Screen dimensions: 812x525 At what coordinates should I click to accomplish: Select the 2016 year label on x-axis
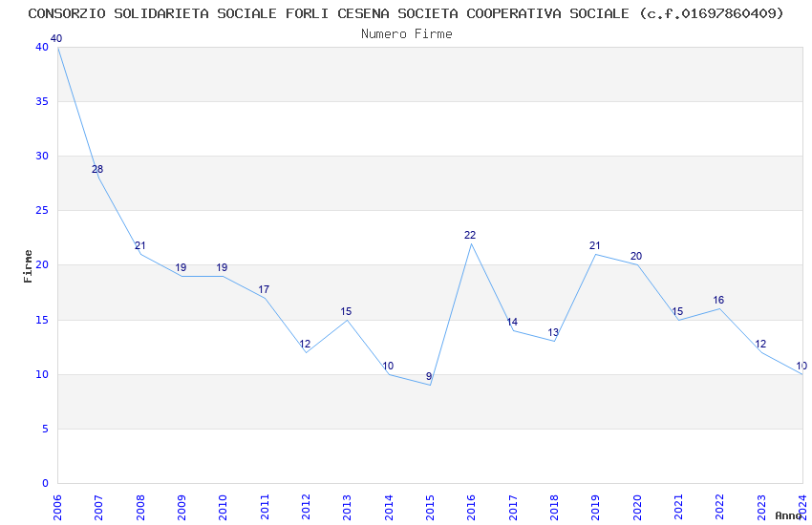click(471, 505)
